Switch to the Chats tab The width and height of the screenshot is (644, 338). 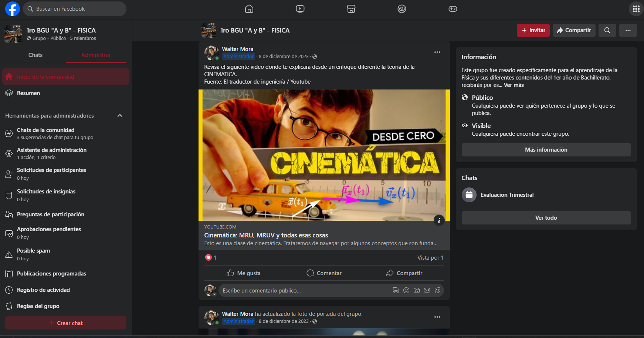coord(35,55)
